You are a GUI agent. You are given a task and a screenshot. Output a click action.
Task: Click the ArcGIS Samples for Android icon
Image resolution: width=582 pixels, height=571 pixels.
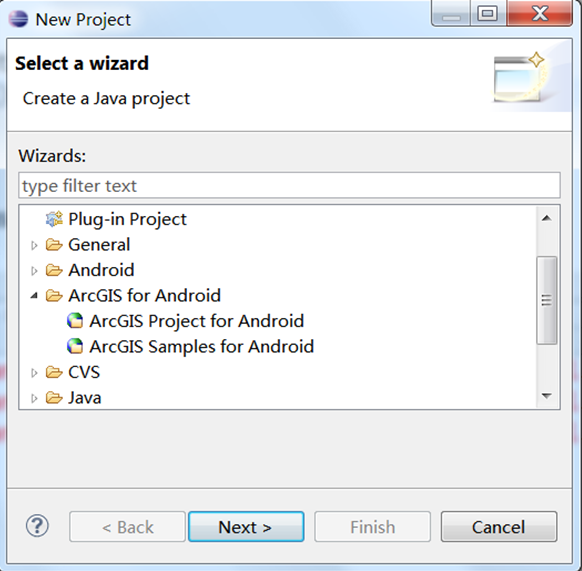(75, 346)
